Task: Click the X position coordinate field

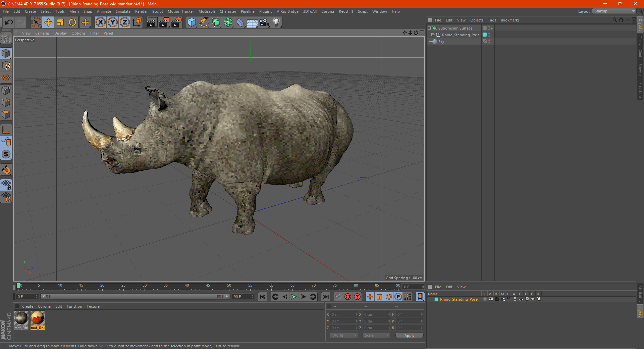Action: click(x=344, y=314)
